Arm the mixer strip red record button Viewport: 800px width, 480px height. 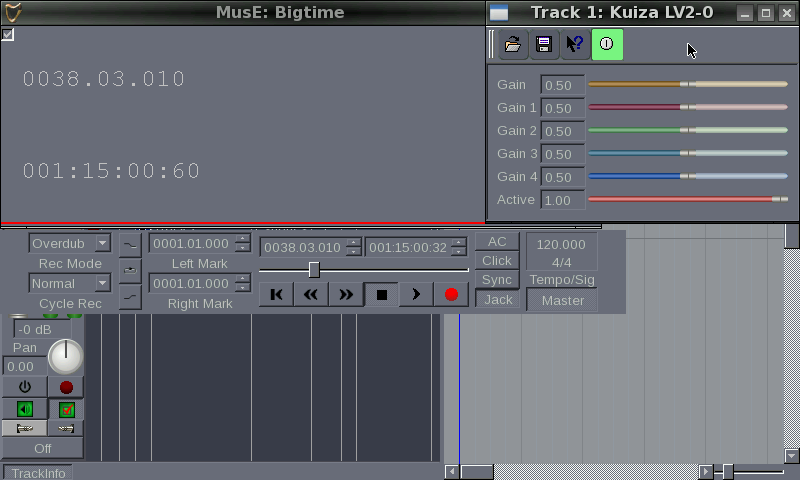[x=66, y=387]
